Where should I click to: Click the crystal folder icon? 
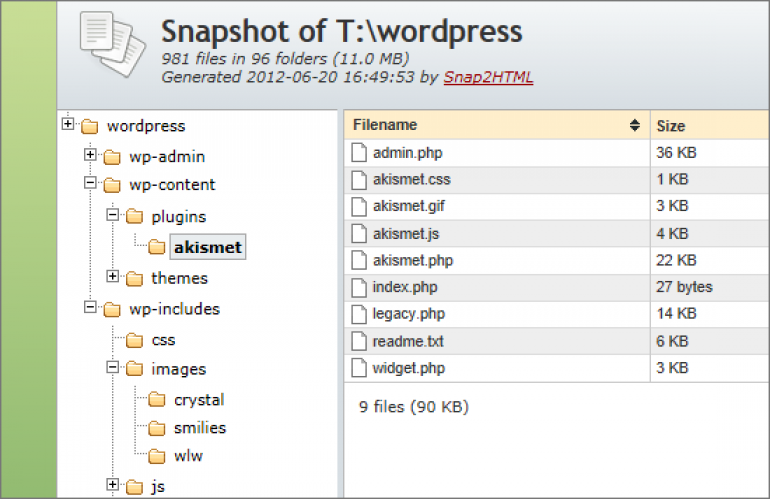(157, 400)
